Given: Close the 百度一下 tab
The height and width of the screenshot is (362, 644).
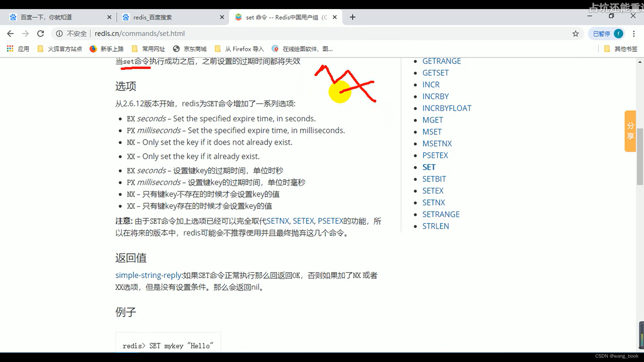Looking at the screenshot, I should [x=109, y=17].
